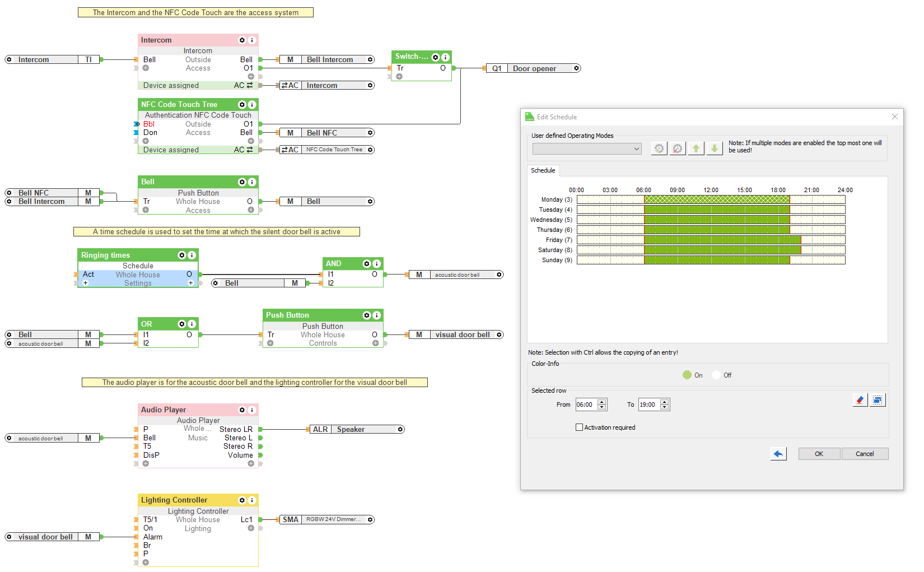Click the blue select-all entries icon
Image resolution: width=924 pixels, height=572 pixels.
point(878,400)
